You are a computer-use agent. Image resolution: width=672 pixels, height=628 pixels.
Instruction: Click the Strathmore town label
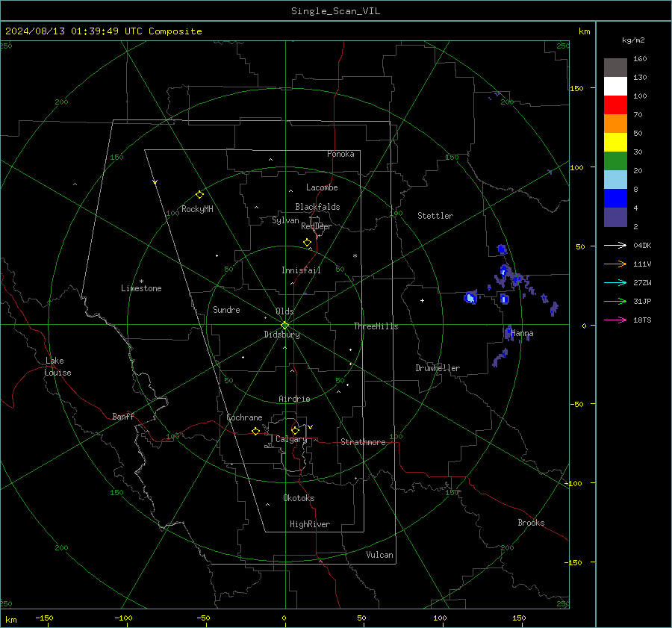coord(363,442)
